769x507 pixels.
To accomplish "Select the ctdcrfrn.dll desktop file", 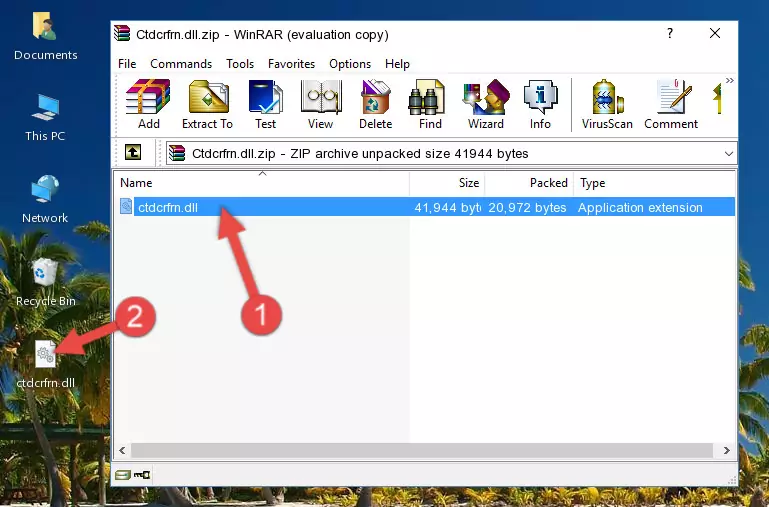I will 45,364.
